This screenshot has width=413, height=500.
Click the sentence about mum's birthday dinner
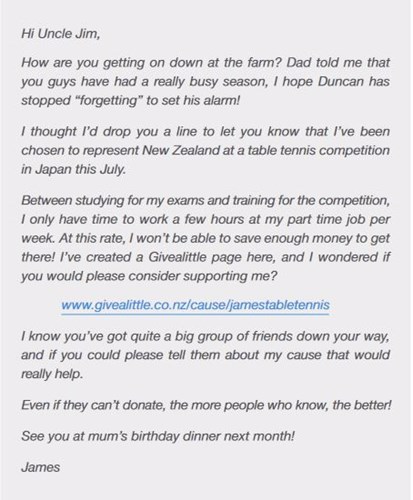[x=158, y=436]
